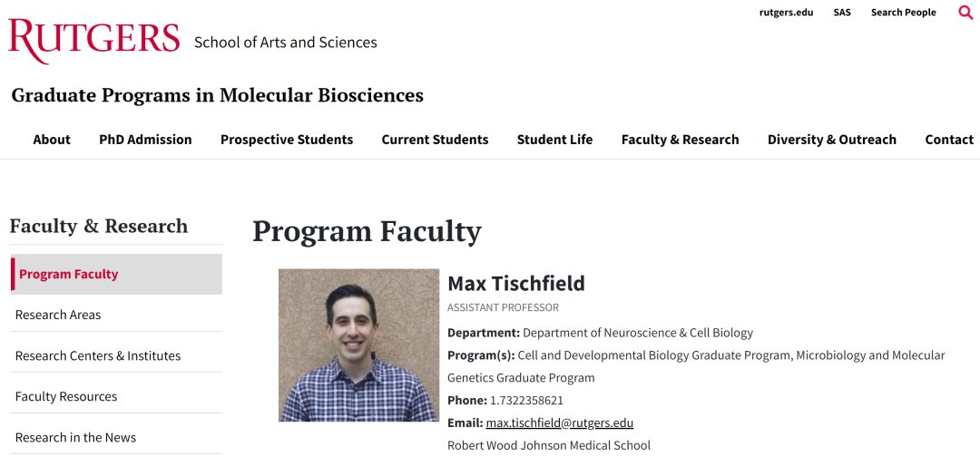Click Max Tischfield's profile photo
Image resolution: width=980 pixels, height=456 pixels.
[x=358, y=345]
